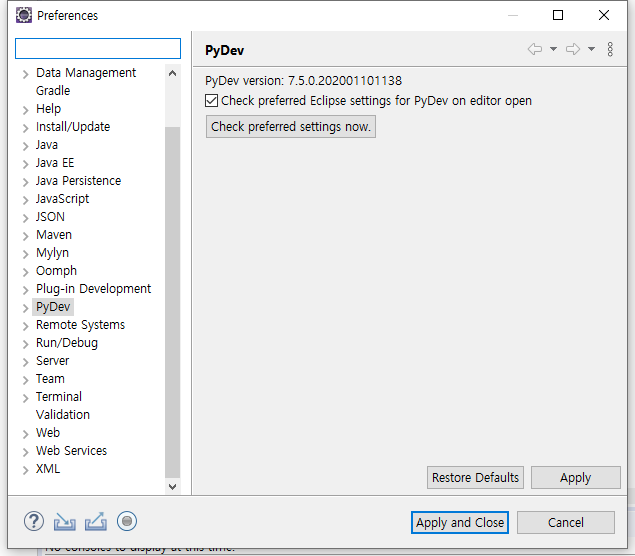The height and width of the screenshot is (556, 635).
Task: Select the XML preferences category
Action: pos(48,469)
